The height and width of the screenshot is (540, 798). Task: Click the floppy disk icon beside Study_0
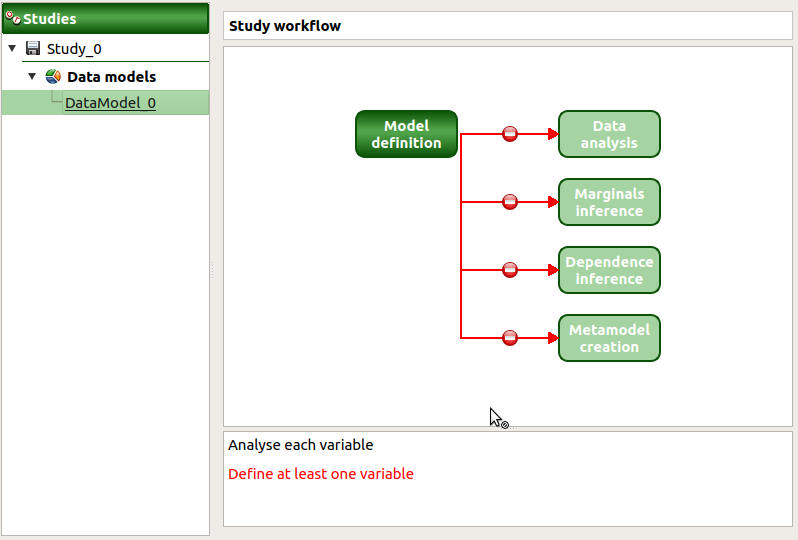(x=33, y=49)
